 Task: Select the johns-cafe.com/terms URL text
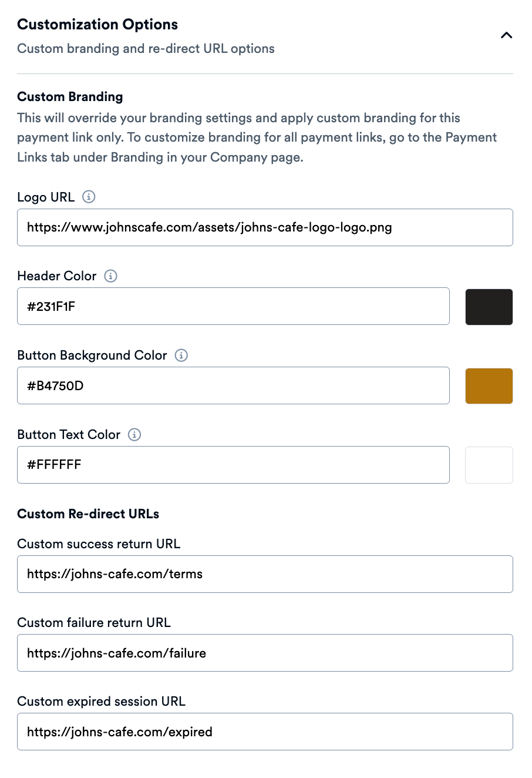(114, 574)
